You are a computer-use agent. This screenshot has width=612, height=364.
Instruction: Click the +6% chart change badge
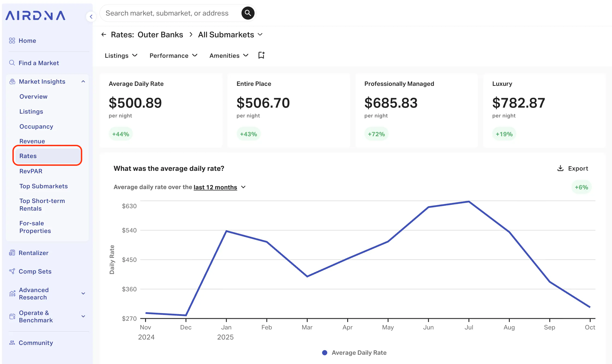coord(581,187)
